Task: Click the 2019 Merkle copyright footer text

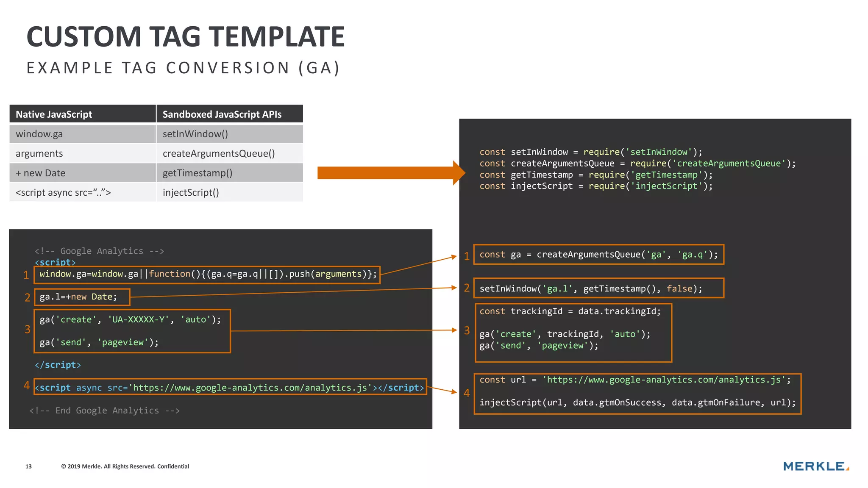Action: click(x=125, y=466)
